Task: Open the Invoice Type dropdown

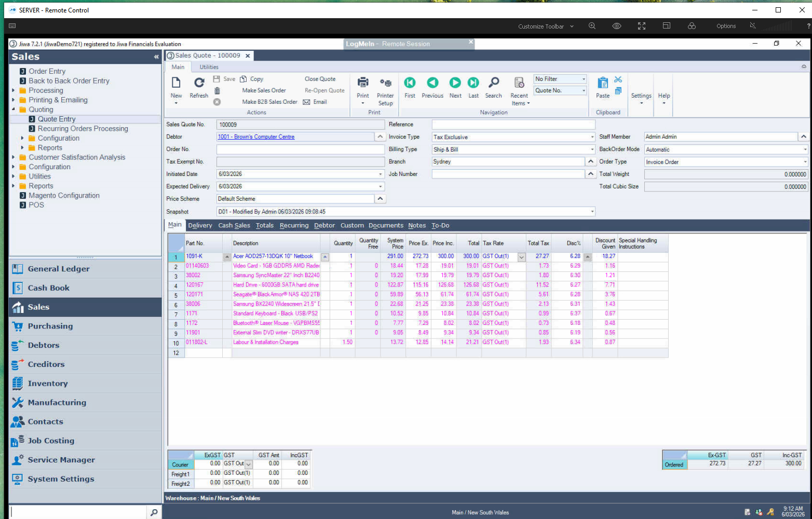Action: click(x=592, y=137)
